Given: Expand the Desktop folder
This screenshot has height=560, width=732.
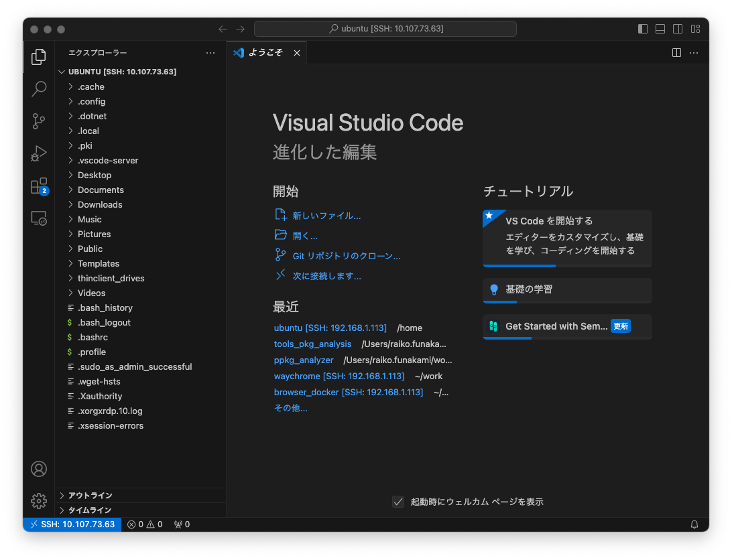Looking at the screenshot, I should click(x=140, y=175).
